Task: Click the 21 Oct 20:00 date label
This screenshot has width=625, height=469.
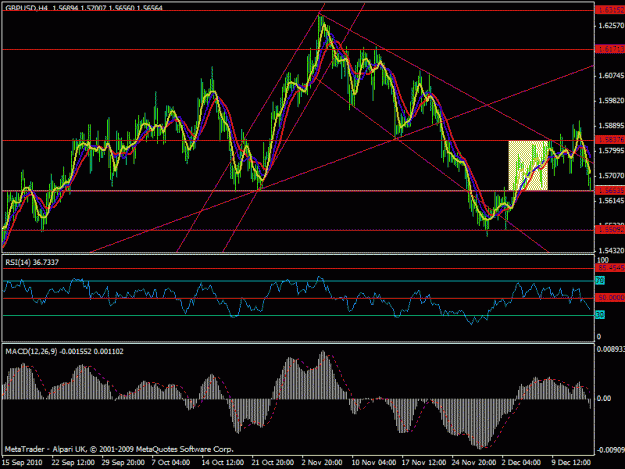Action: pos(273,463)
